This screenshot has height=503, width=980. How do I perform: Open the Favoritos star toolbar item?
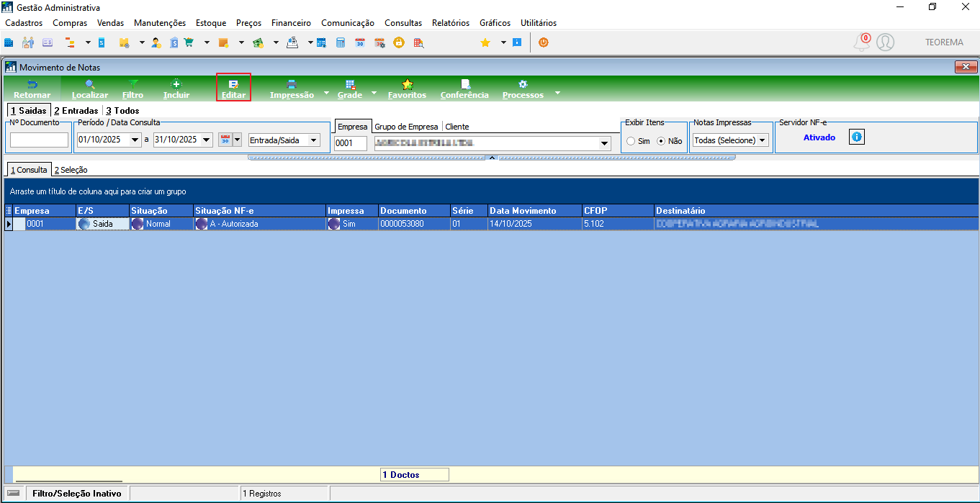[407, 89]
